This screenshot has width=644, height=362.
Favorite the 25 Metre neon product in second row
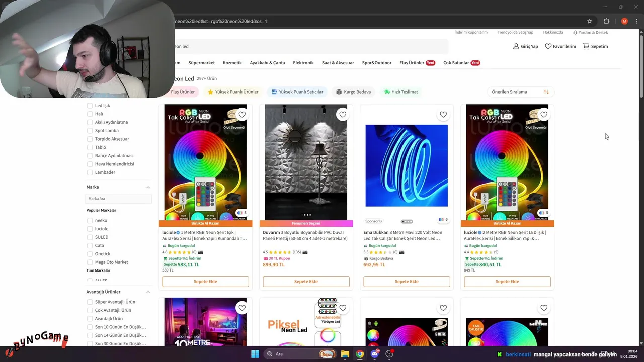coord(544,308)
